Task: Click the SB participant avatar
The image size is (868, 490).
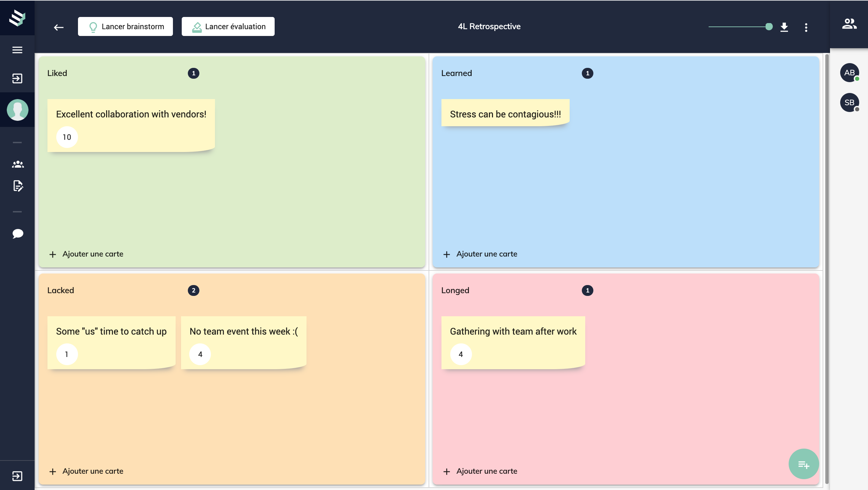Action: point(849,102)
